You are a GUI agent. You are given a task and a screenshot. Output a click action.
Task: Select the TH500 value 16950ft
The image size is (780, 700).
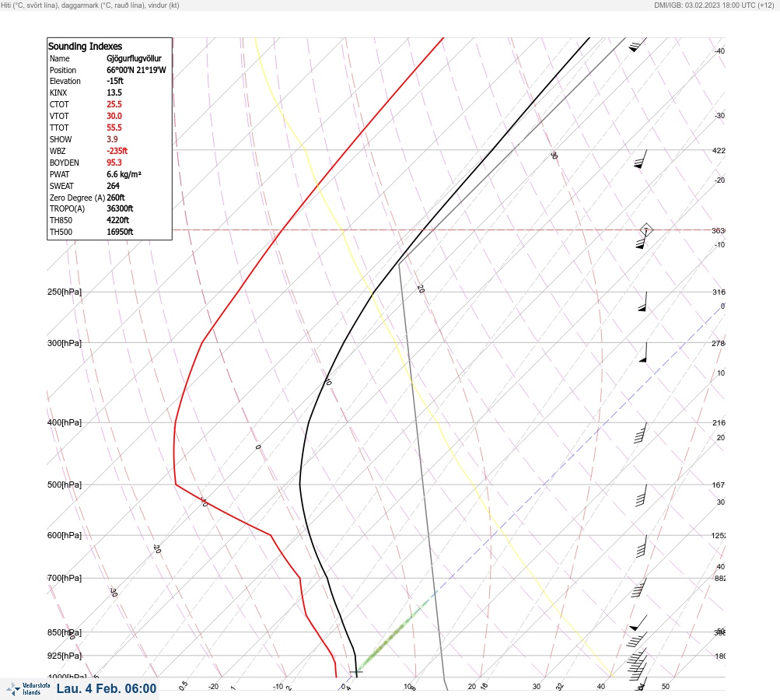click(x=120, y=232)
